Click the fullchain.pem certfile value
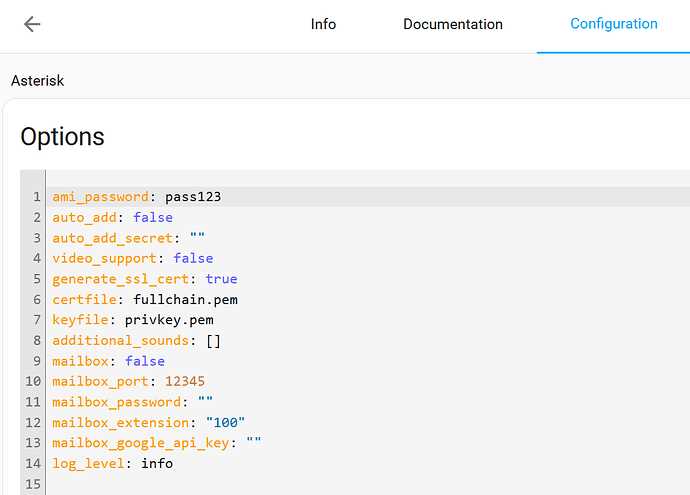Screen dimensions: 690x495 point(185,300)
